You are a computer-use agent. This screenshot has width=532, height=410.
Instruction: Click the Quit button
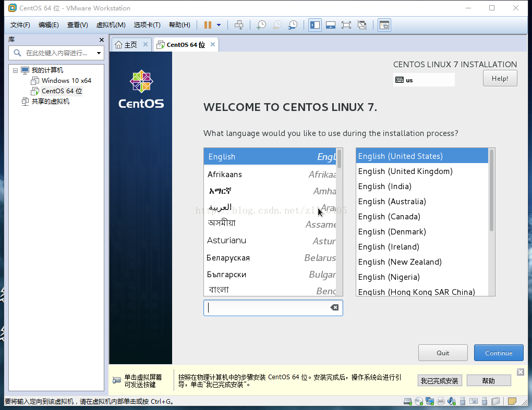coord(443,353)
